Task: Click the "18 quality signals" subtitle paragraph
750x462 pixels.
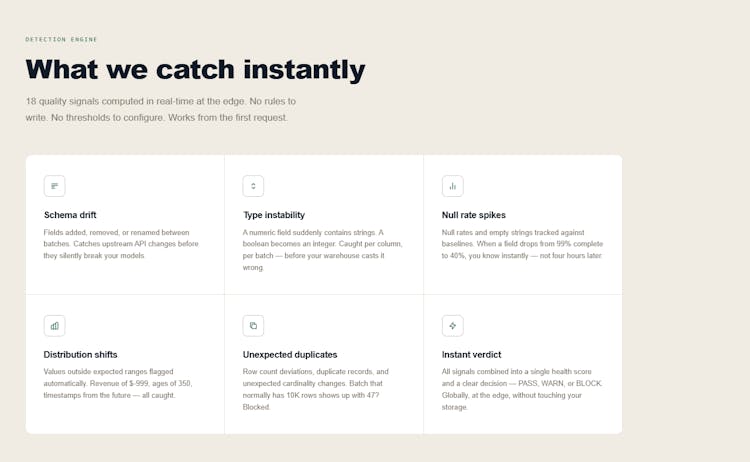Action: point(160,109)
